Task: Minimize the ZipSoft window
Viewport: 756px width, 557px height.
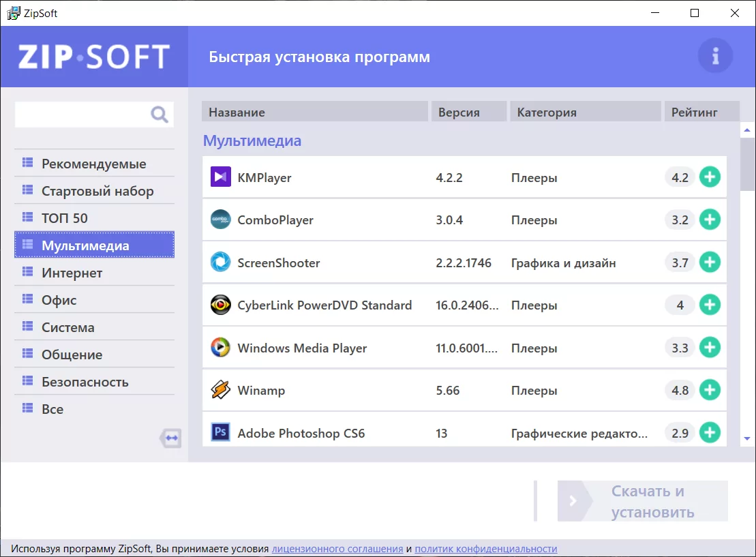Action: [654, 13]
